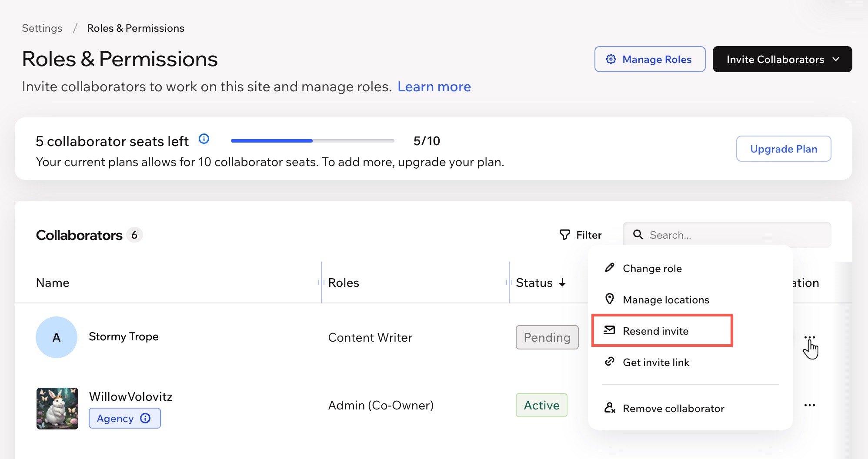Click the funnel filter icon

click(x=564, y=235)
